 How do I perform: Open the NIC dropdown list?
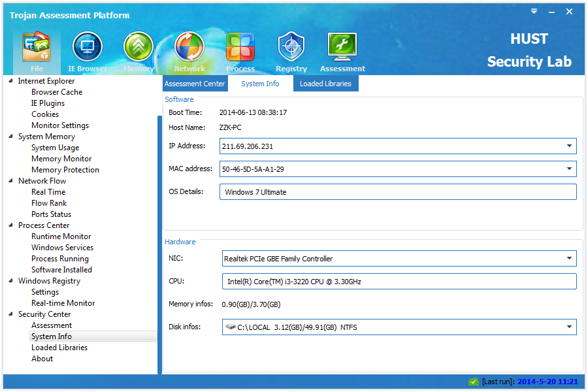click(569, 259)
